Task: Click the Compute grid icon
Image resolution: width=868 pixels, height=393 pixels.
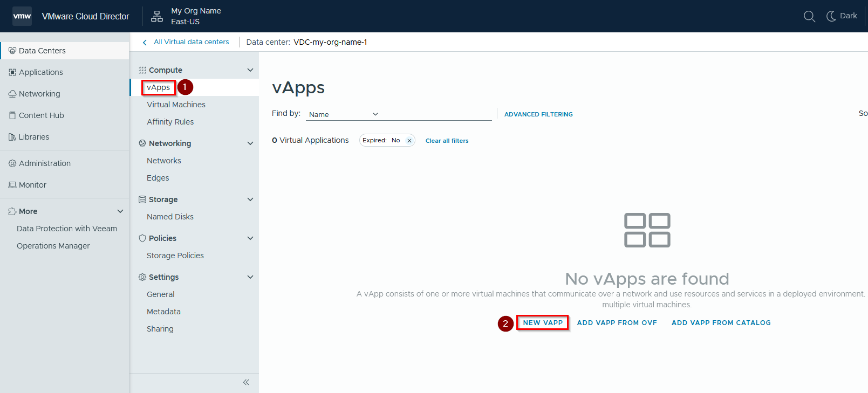Action: 142,70
